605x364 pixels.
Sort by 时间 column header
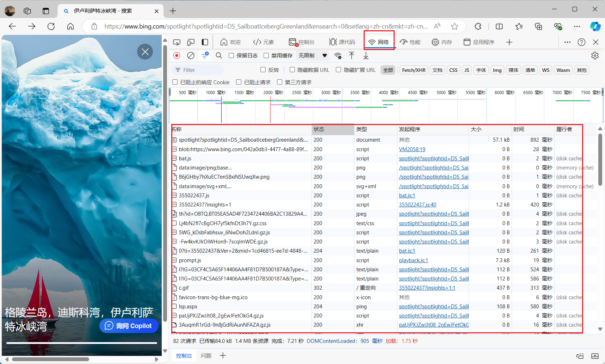[533, 129]
